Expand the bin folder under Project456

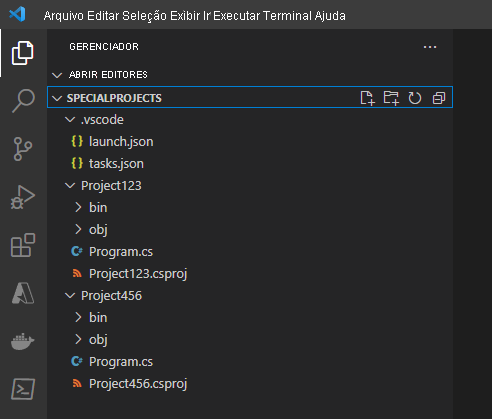(78, 317)
